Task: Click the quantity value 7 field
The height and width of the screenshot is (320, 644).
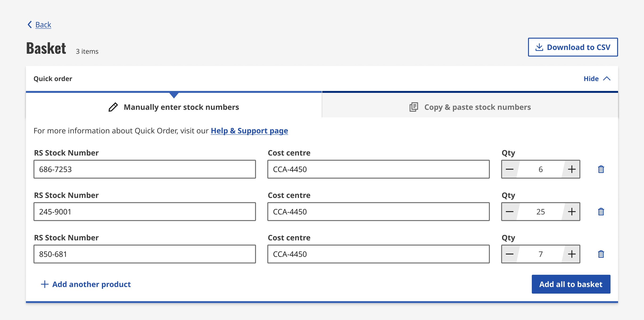Action: click(x=540, y=254)
